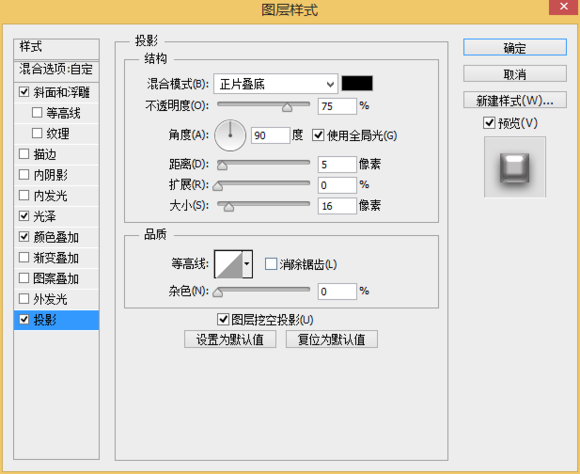Click the 取消 button

click(x=515, y=74)
